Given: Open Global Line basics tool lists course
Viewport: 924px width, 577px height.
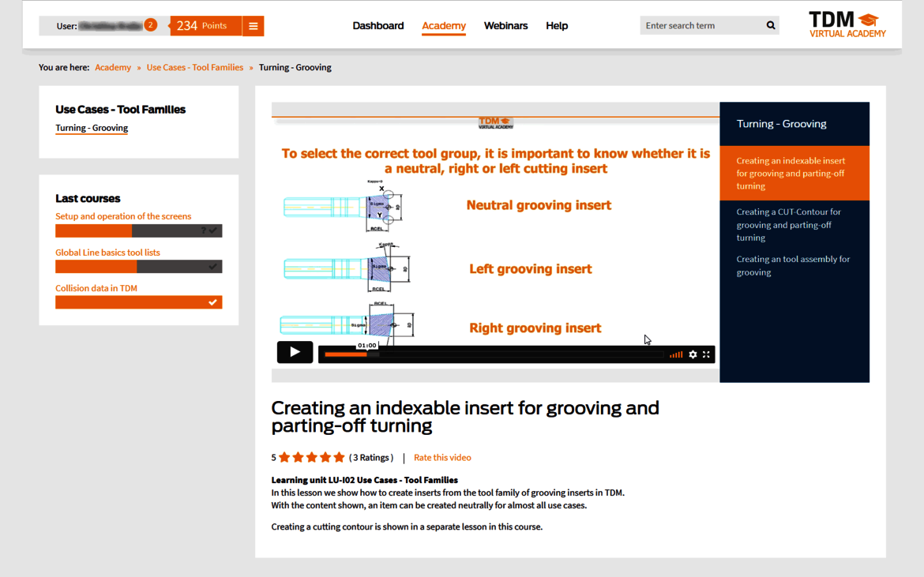Looking at the screenshot, I should (x=107, y=252).
